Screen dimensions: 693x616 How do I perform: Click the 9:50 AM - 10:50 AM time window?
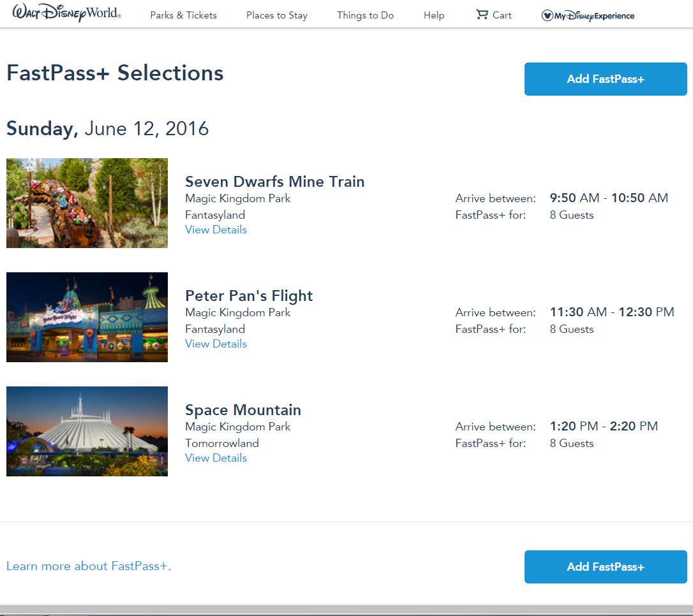click(609, 198)
